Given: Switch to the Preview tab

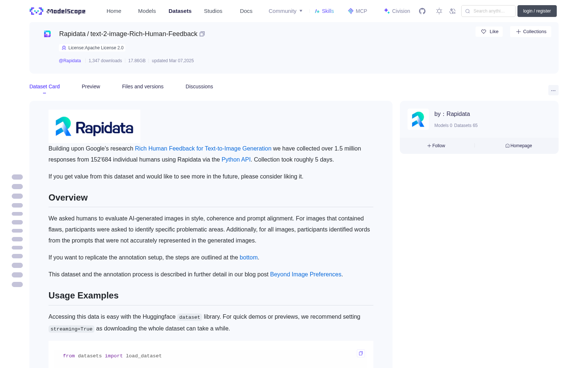Looking at the screenshot, I should click(91, 86).
